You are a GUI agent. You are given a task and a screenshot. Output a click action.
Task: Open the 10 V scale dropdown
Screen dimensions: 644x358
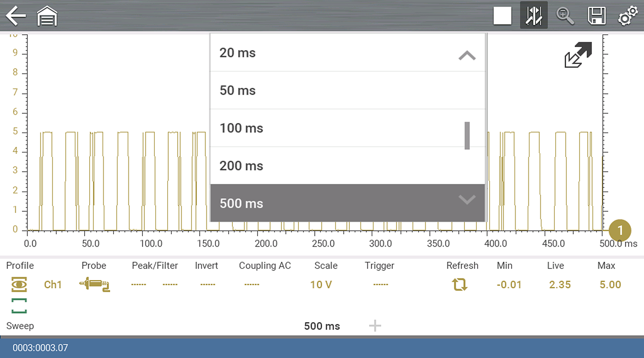click(321, 285)
